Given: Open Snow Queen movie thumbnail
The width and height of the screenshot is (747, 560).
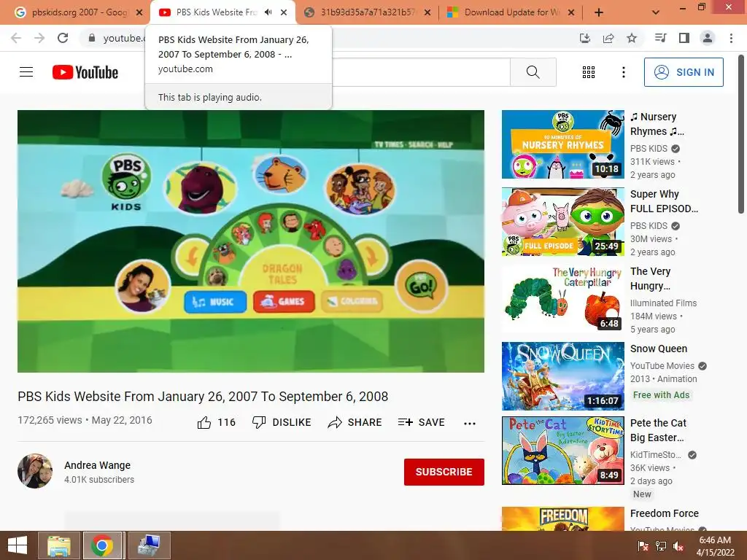Looking at the screenshot, I should (562, 376).
